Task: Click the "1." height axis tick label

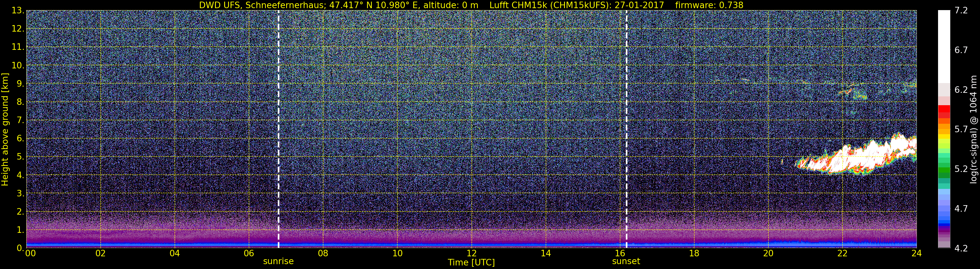Action: tap(20, 230)
